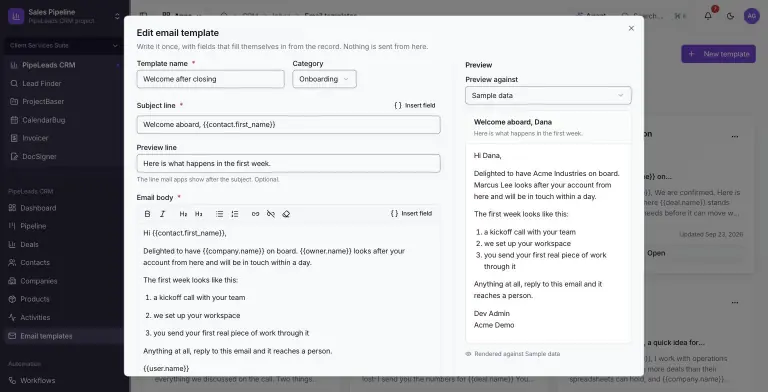Viewport: 768px width, 392px height.
Task: Edit the Template name field
Action: click(211, 79)
